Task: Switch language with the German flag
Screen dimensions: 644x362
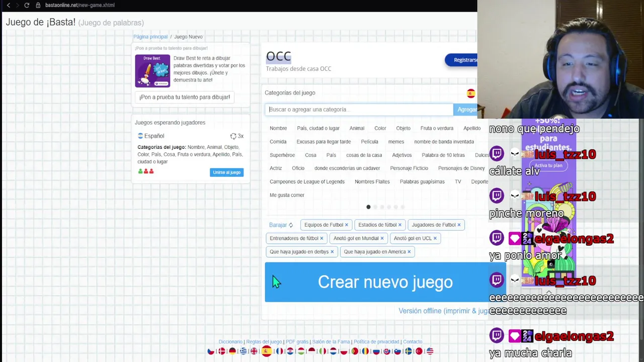Action: [x=232, y=351]
